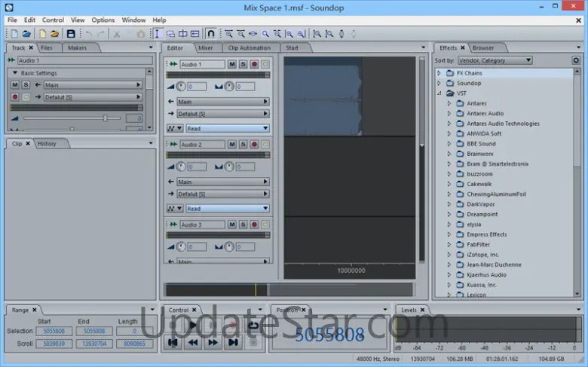Select the FabFilter vendor folder
The width and height of the screenshot is (588, 367).
(478, 244)
